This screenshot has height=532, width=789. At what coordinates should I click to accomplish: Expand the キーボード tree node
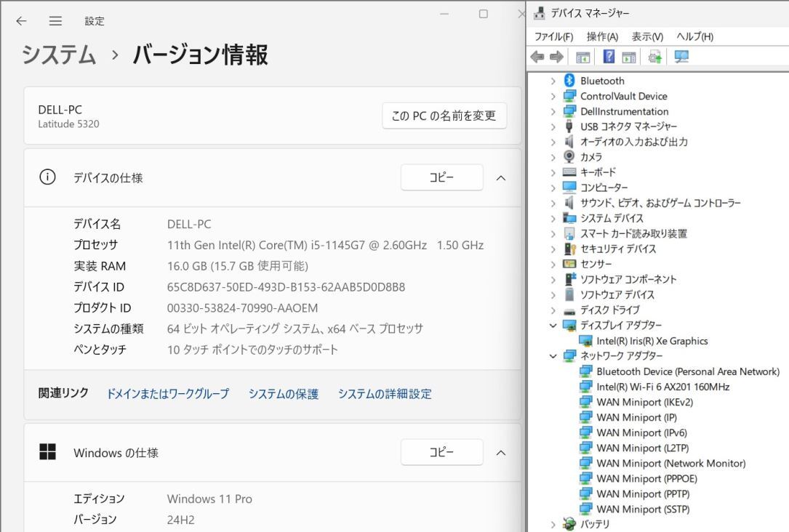click(553, 172)
